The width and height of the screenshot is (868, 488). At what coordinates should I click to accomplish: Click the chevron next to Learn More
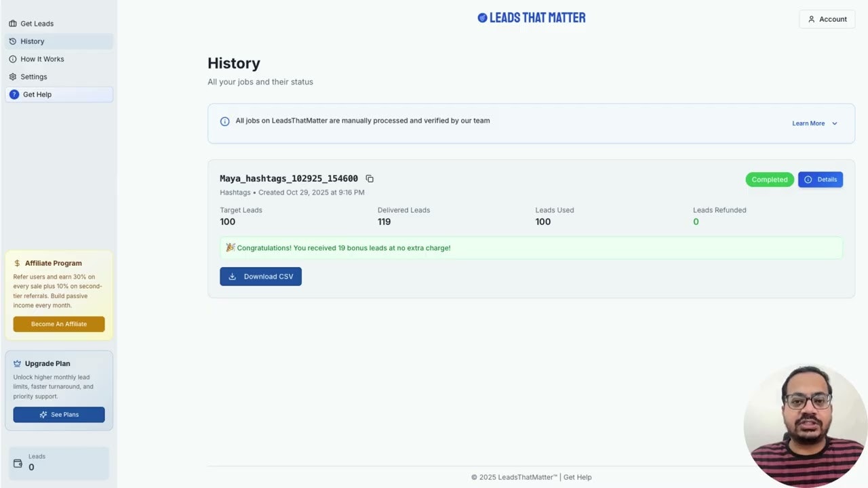coord(835,123)
